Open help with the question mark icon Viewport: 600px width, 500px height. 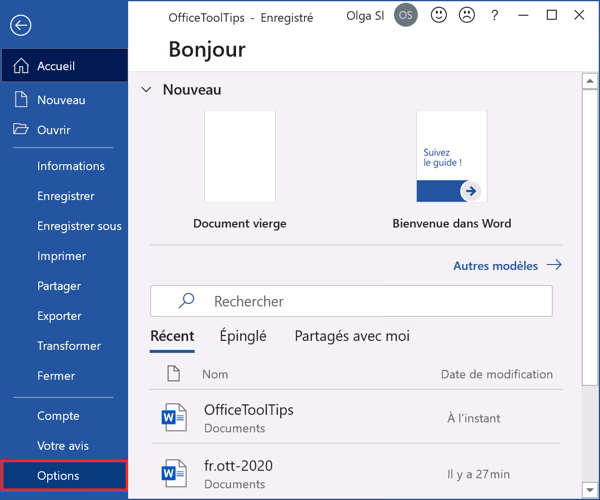[x=494, y=15]
